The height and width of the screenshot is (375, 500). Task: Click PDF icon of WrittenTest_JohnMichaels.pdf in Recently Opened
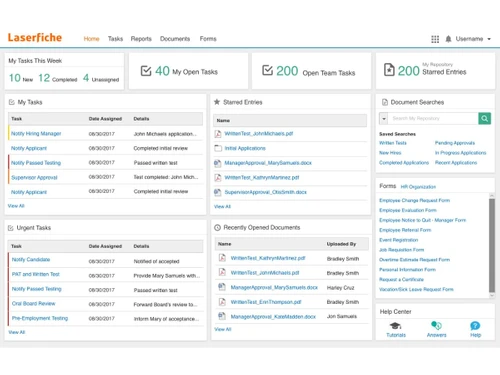(222, 273)
